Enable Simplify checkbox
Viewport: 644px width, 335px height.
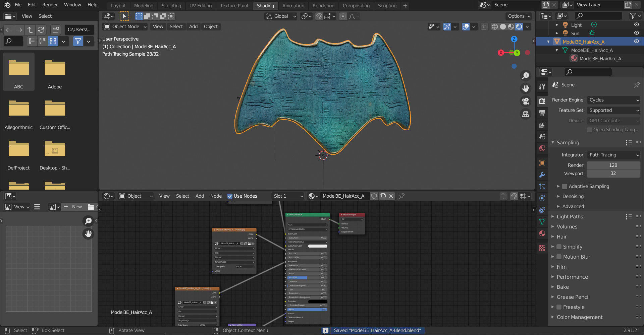pos(559,247)
